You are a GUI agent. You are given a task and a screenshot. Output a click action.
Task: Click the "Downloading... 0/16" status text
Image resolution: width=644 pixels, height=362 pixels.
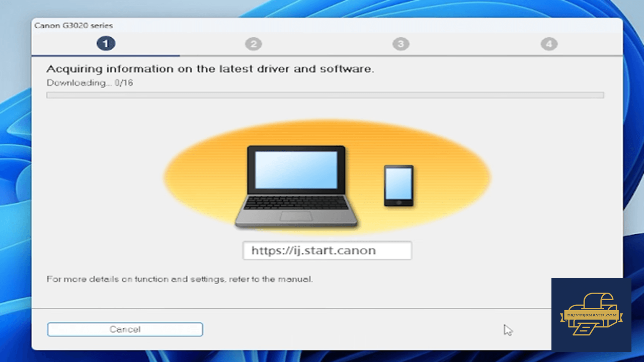click(x=90, y=83)
